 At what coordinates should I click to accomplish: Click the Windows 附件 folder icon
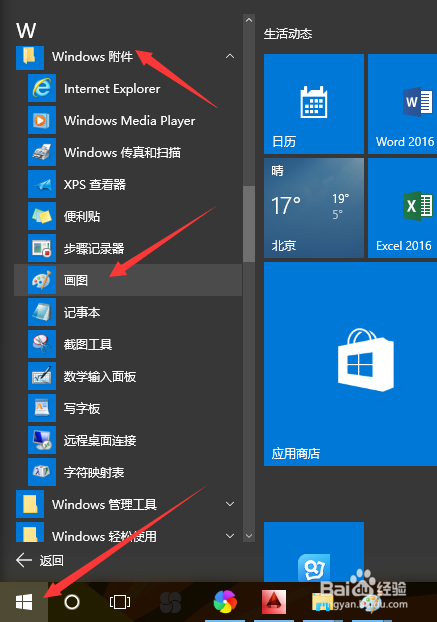pyautogui.click(x=30, y=56)
